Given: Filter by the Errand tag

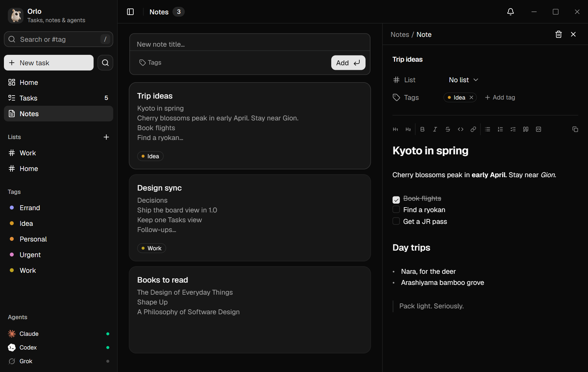Looking at the screenshot, I should click(58, 208).
